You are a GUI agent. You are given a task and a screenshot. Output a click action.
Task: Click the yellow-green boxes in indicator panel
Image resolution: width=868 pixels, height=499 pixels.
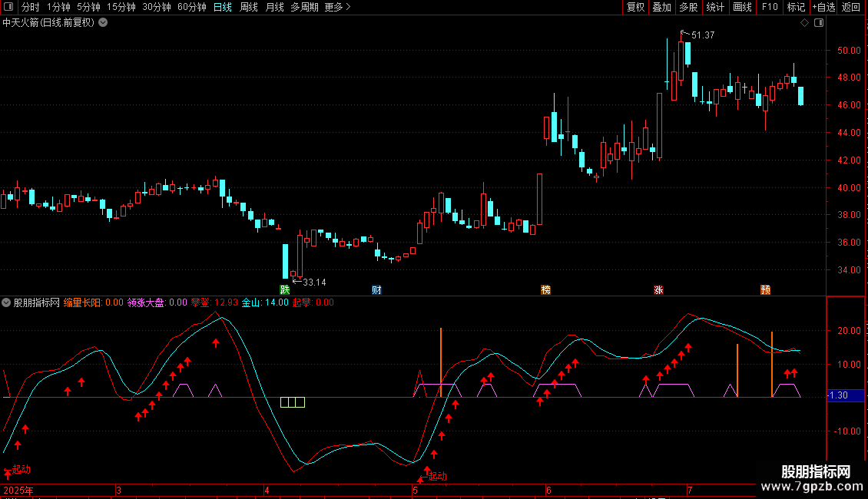pos(293,402)
